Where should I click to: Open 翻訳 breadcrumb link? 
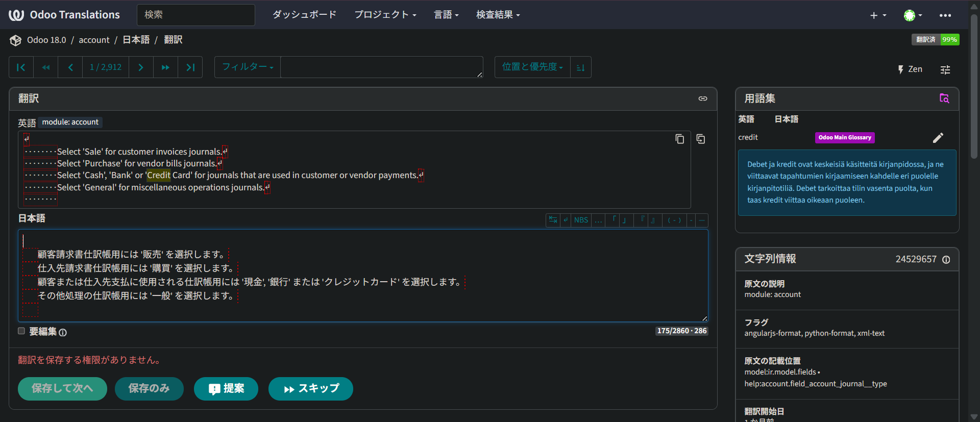tap(173, 40)
